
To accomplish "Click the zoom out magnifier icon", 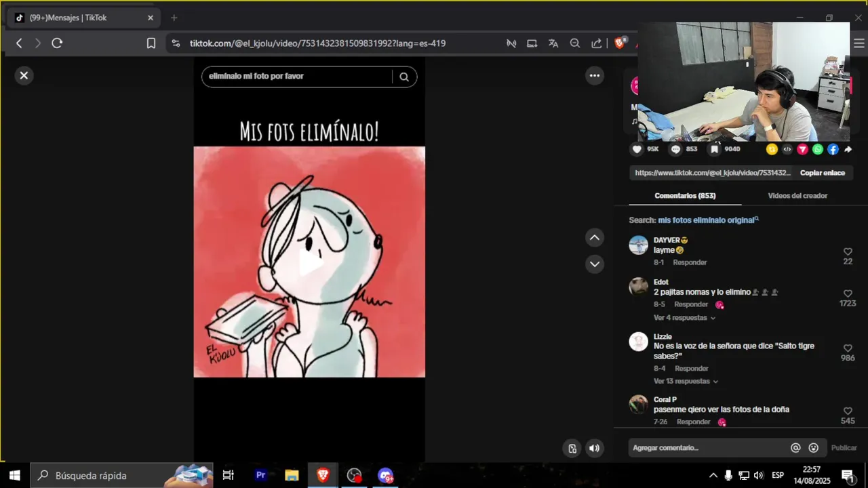I will click(x=575, y=43).
